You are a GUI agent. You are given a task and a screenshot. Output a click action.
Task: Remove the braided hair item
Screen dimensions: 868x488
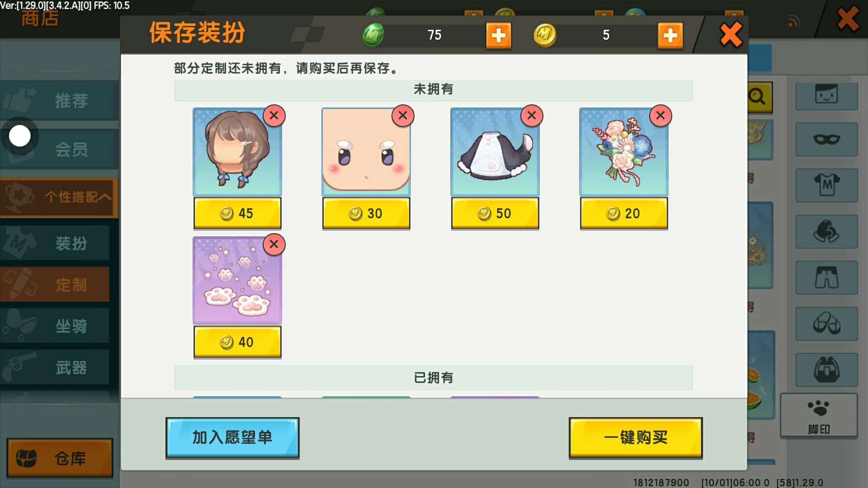pos(274,116)
